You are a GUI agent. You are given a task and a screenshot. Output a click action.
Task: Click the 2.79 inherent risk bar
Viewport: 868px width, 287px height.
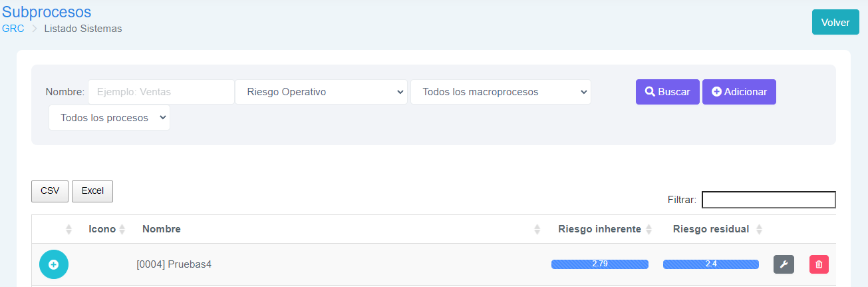tap(600, 264)
